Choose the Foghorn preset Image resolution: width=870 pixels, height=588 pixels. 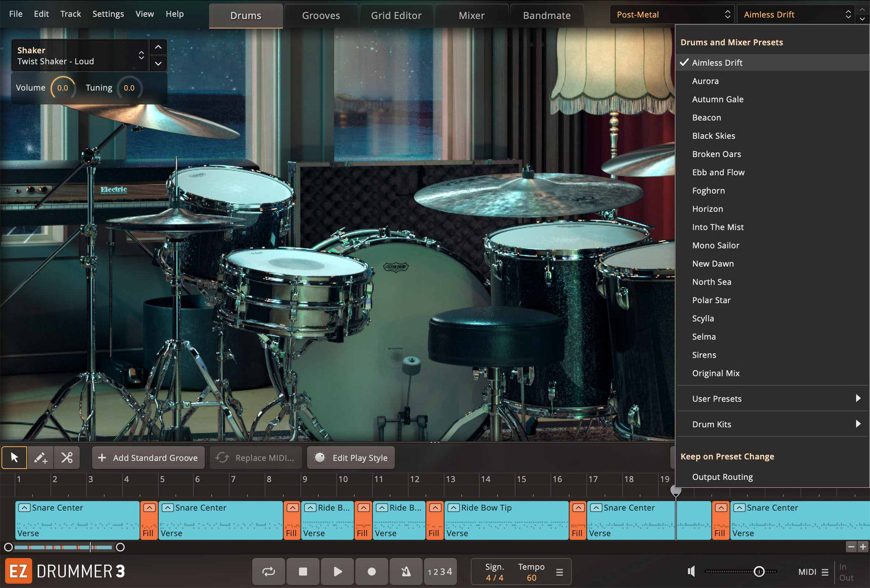(x=772, y=190)
